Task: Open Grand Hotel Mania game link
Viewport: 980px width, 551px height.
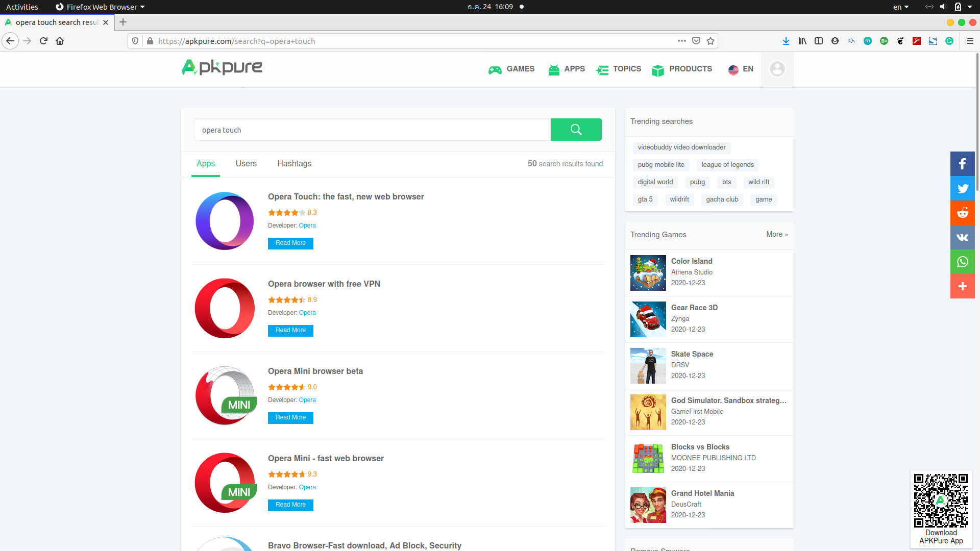Action: point(702,493)
